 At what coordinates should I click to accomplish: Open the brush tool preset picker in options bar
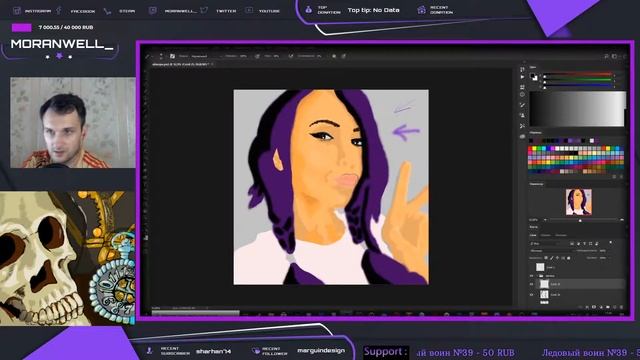(148, 56)
